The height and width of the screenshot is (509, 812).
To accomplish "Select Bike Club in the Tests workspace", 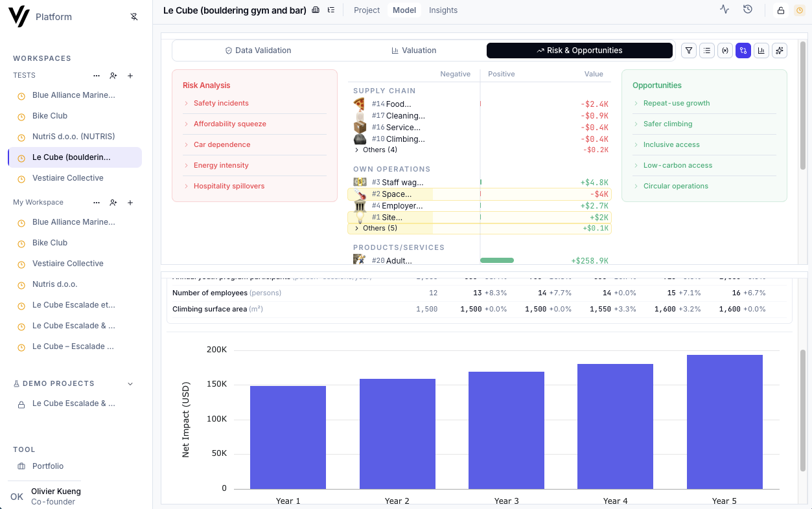I will point(51,115).
